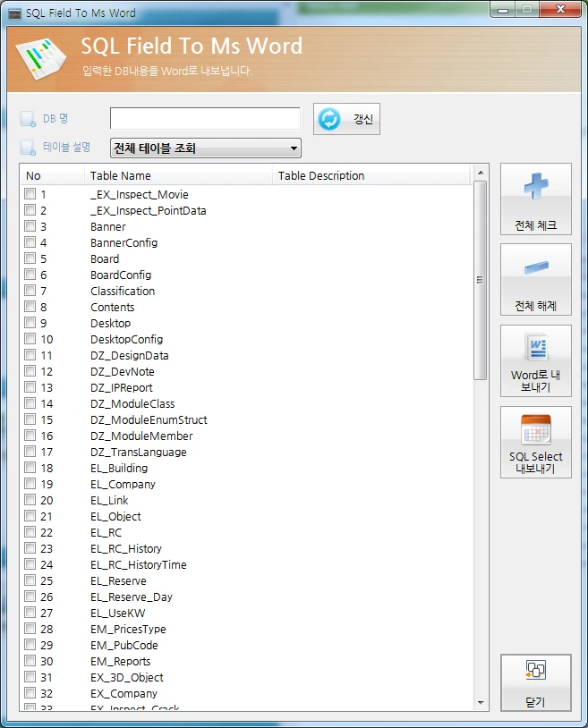Tick checkbox for row 15 DZ_ModuleEnumStruct
Image resolution: width=588 pixels, height=728 pixels.
tap(30, 419)
